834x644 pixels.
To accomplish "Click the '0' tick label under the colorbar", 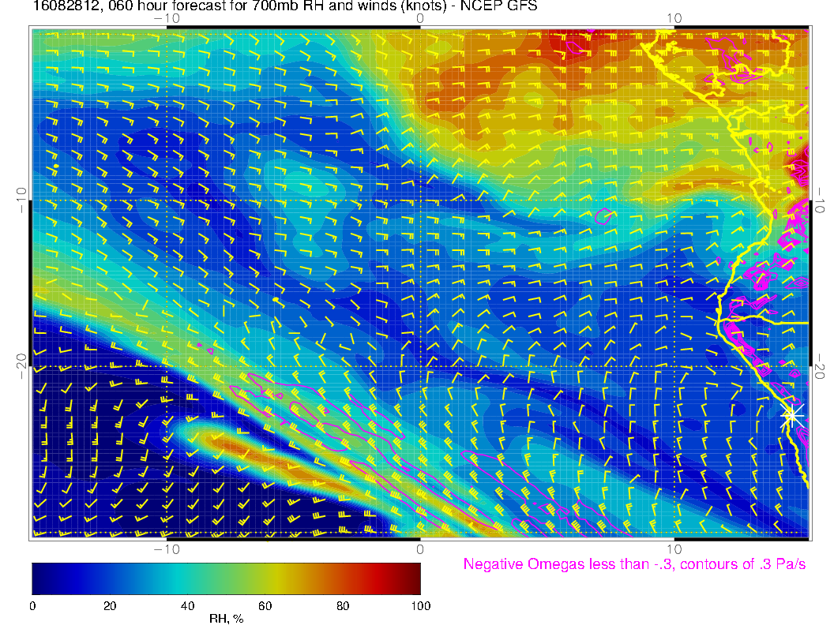I will pos(32,606).
